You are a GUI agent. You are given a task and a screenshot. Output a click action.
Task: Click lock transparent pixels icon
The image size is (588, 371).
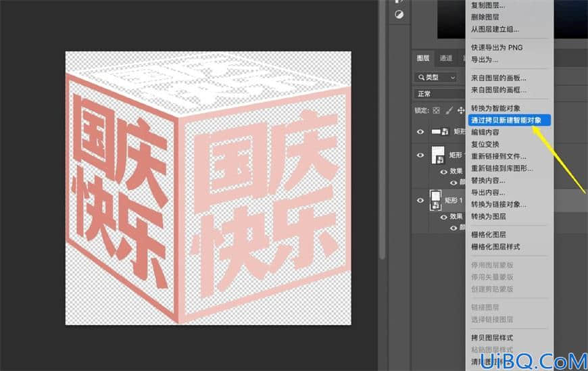(x=436, y=111)
